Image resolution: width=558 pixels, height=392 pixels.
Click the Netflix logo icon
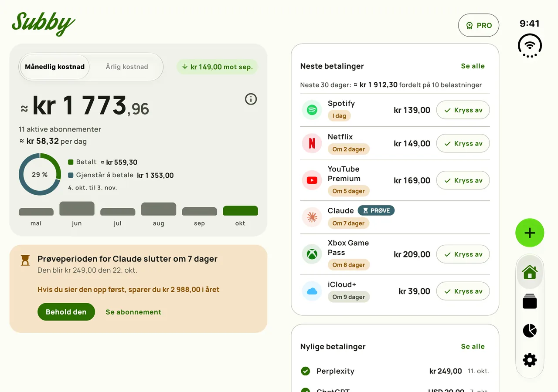[312, 143]
